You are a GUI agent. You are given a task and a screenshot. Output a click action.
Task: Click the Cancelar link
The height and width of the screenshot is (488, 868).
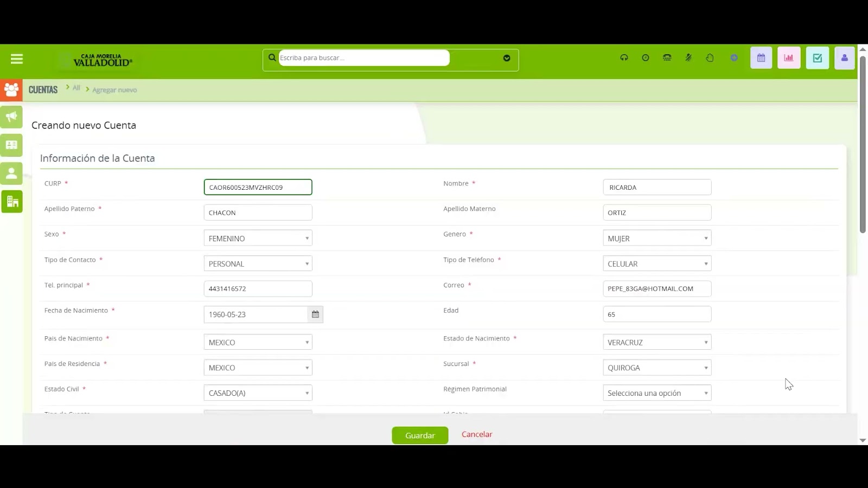(x=477, y=434)
